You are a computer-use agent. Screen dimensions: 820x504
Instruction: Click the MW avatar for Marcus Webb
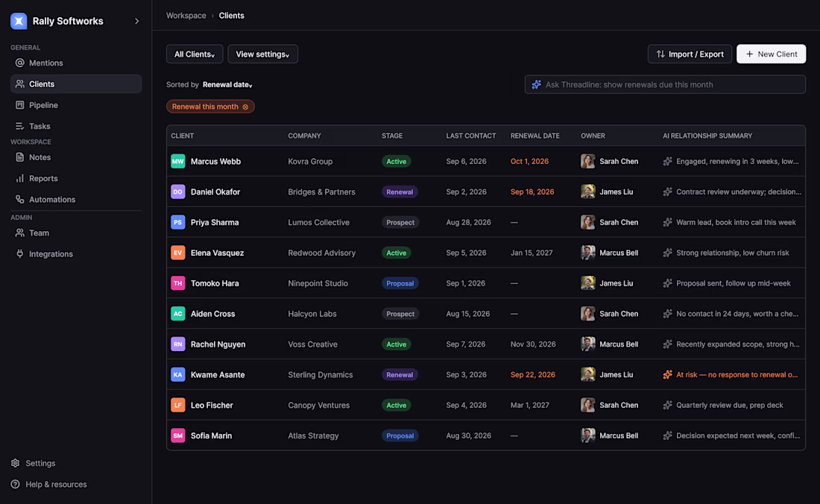coord(178,162)
